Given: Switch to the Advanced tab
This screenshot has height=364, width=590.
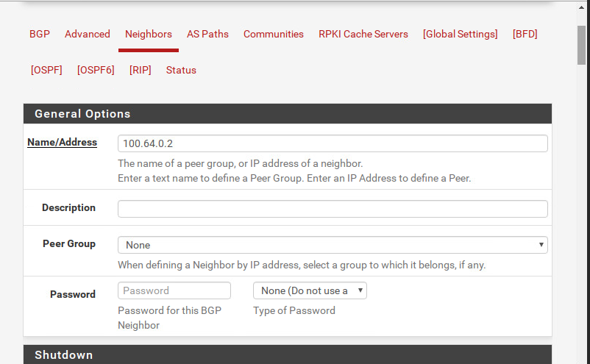Looking at the screenshot, I should click(x=88, y=34).
